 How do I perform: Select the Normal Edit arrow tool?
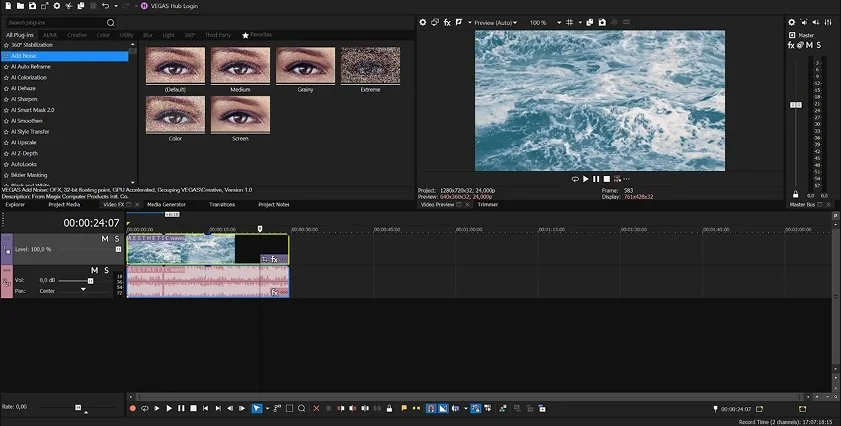click(x=257, y=408)
